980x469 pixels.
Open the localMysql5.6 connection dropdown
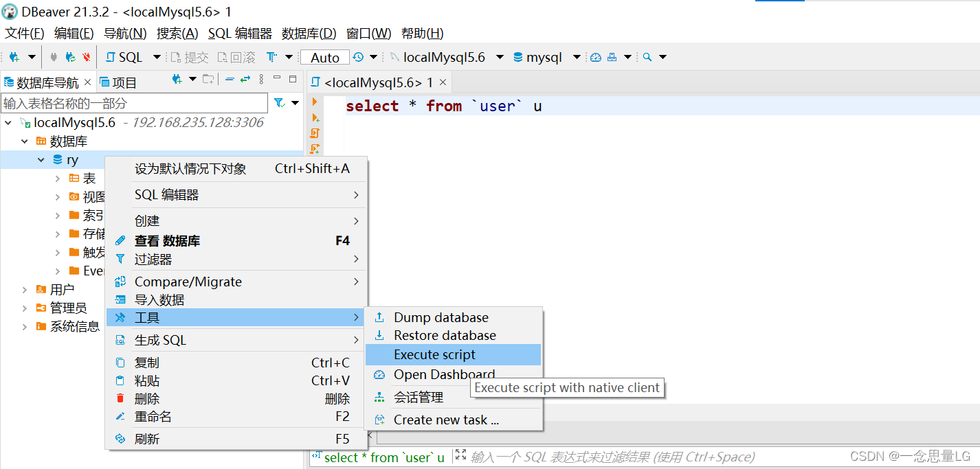[499, 57]
